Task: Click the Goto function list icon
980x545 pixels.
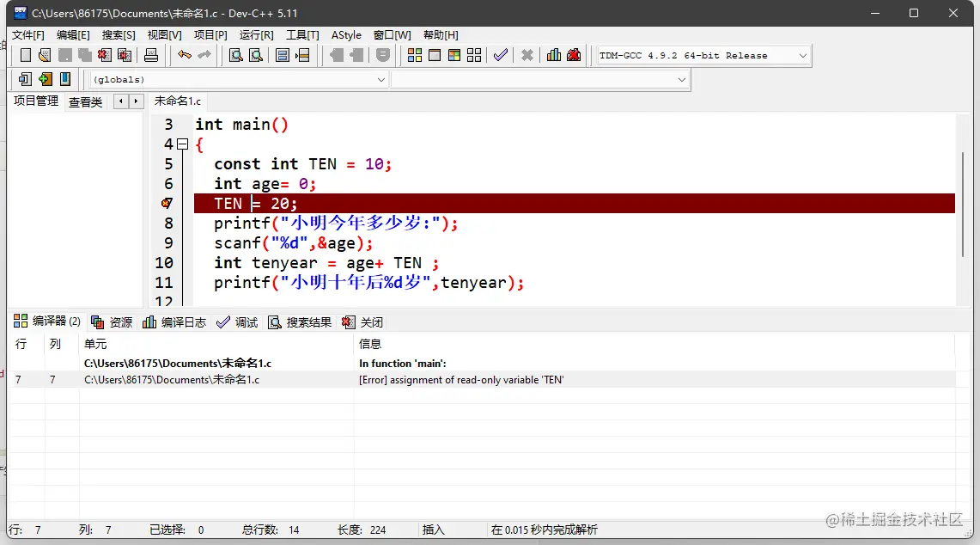Action: (x=283, y=55)
